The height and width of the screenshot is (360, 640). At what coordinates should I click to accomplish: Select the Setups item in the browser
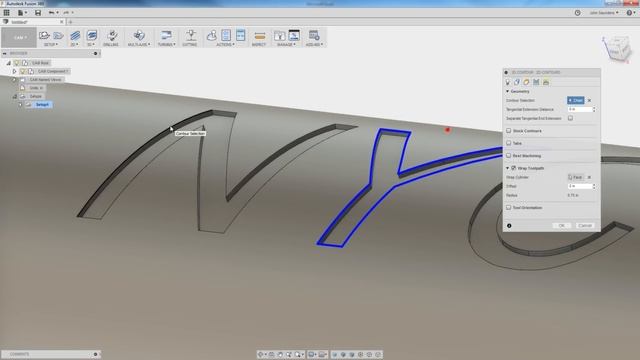(36, 96)
